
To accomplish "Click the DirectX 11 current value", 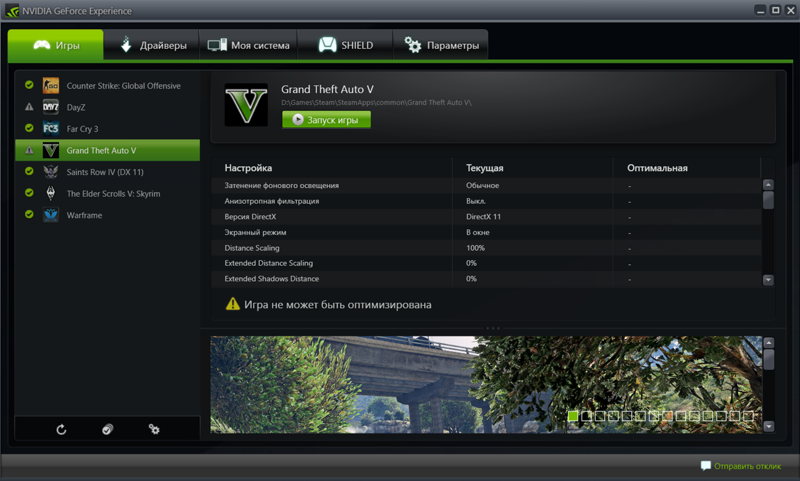I will (483, 216).
